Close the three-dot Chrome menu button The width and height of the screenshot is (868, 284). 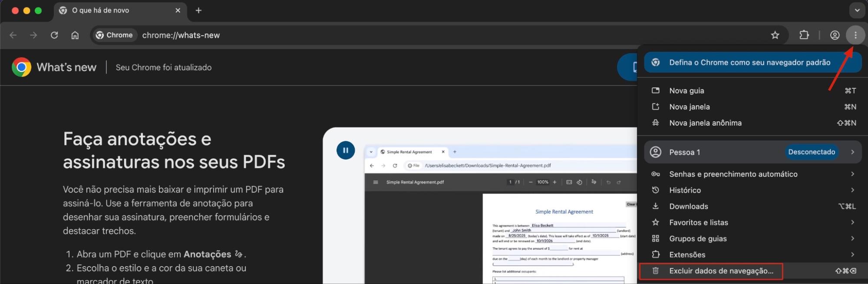(x=855, y=35)
